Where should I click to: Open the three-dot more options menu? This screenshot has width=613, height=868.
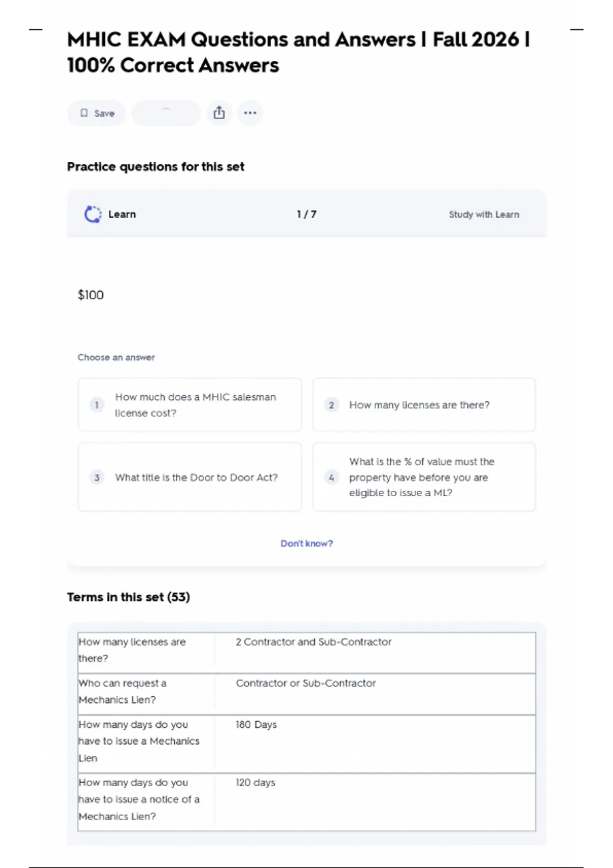tap(250, 113)
